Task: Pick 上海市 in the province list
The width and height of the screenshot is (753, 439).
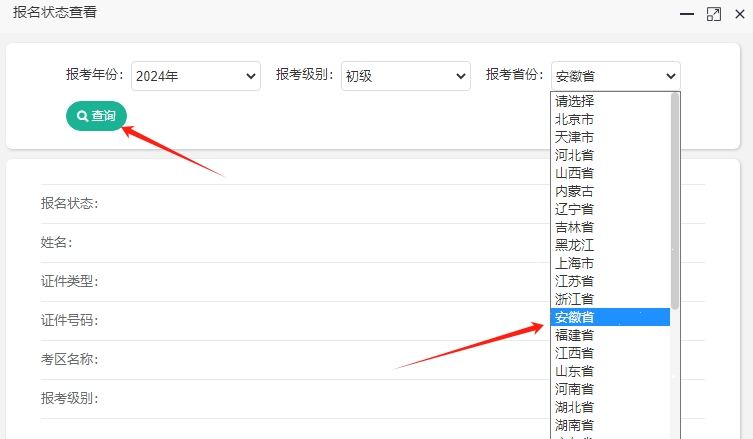Action: pyautogui.click(x=575, y=263)
